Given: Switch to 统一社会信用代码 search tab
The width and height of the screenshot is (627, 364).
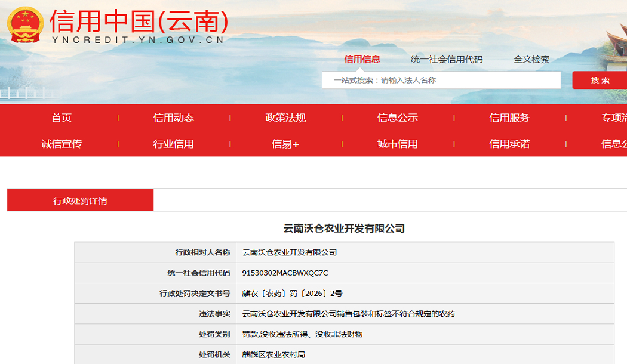Looking at the screenshot, I should (x=447, y=60).
